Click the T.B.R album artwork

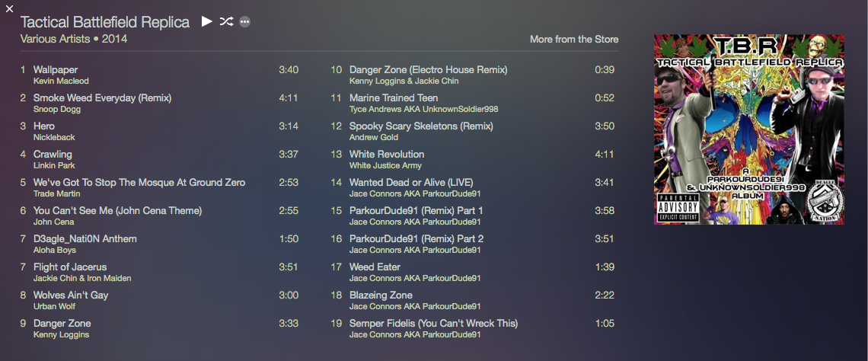pyautogui.click(x=749, y=129)
